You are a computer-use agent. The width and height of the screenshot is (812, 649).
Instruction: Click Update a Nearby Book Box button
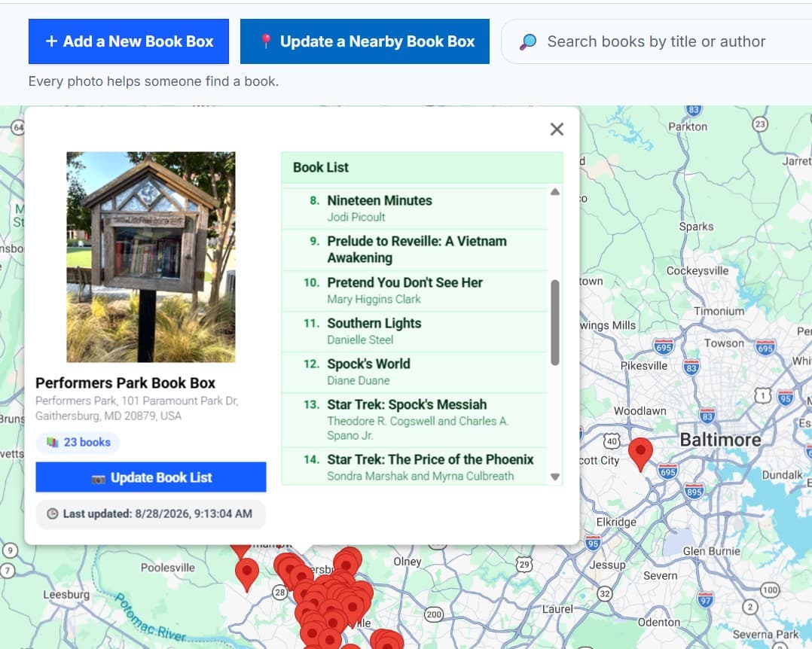365,41
